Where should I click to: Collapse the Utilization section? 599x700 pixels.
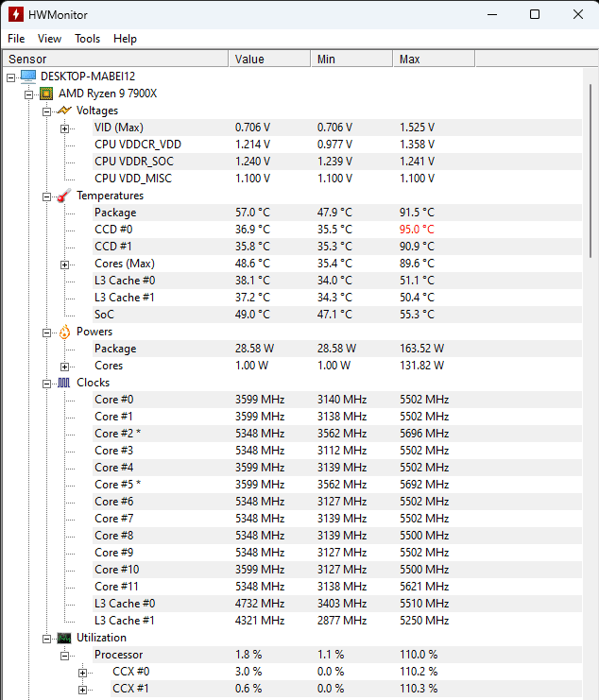point(46,640)
